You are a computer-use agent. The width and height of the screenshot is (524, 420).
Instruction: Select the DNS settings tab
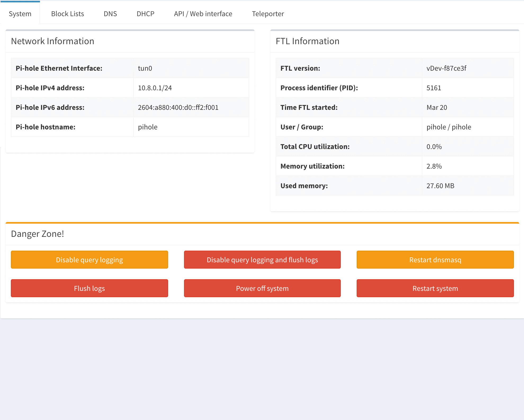click(109, 13)
